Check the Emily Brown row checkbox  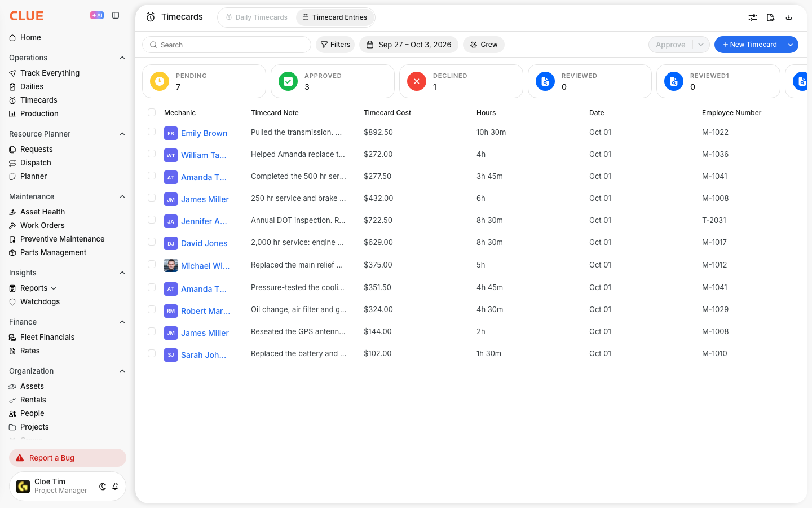[x=152, y=132]
